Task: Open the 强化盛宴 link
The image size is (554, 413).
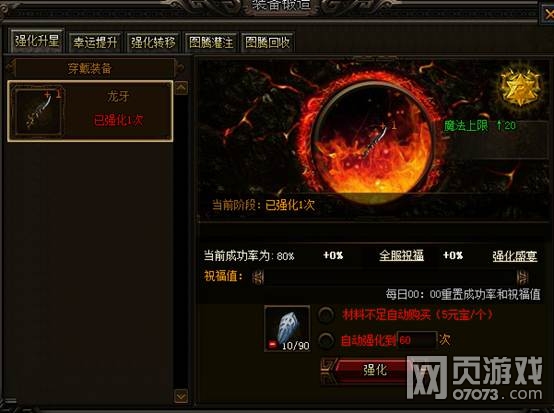Action: [x=515, y=256]
